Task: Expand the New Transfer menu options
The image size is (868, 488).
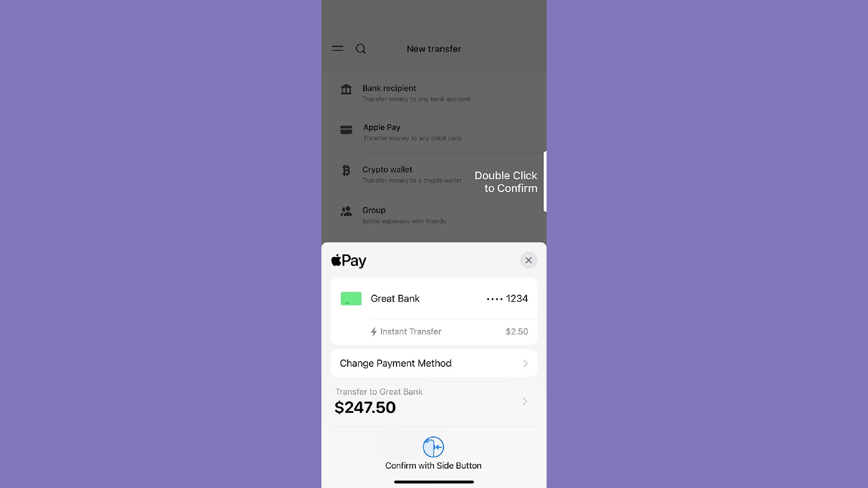Action: [x=337, y=48]
